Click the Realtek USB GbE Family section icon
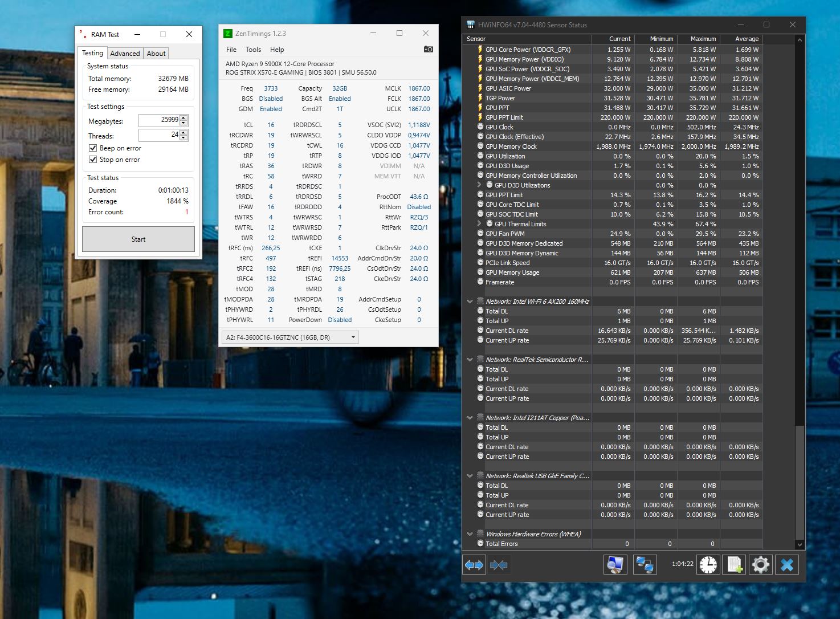The width and height of the screenshot is (840, 619). (480, 476)
